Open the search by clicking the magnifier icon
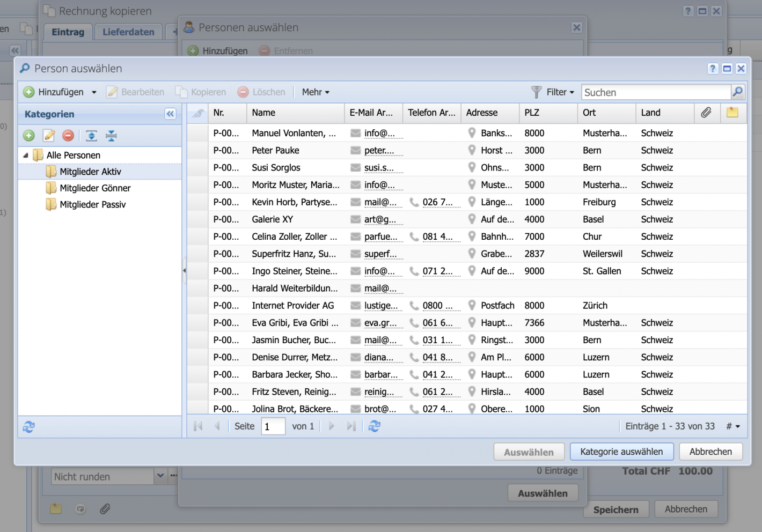This screenshot has height=532, width=762. click(x=737, y=92)
